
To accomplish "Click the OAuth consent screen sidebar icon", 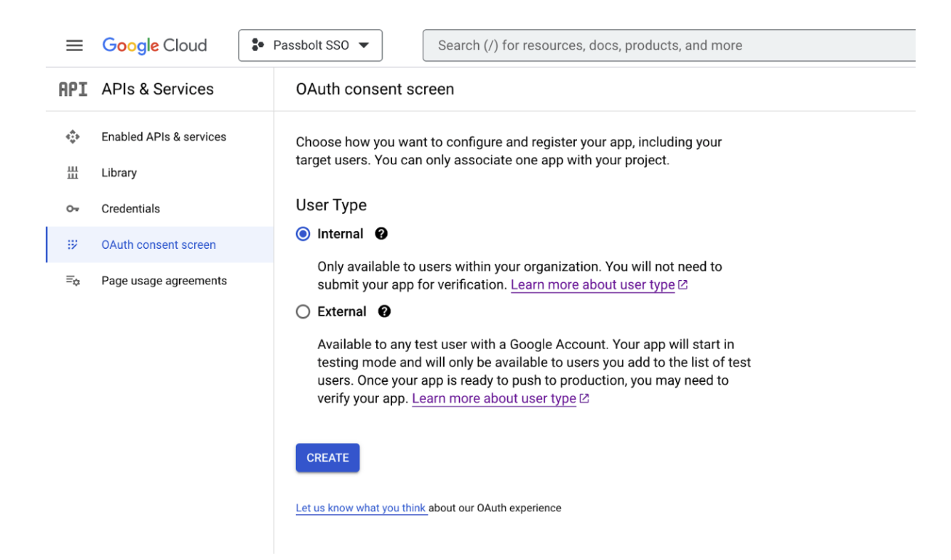I will pos(72,245).
